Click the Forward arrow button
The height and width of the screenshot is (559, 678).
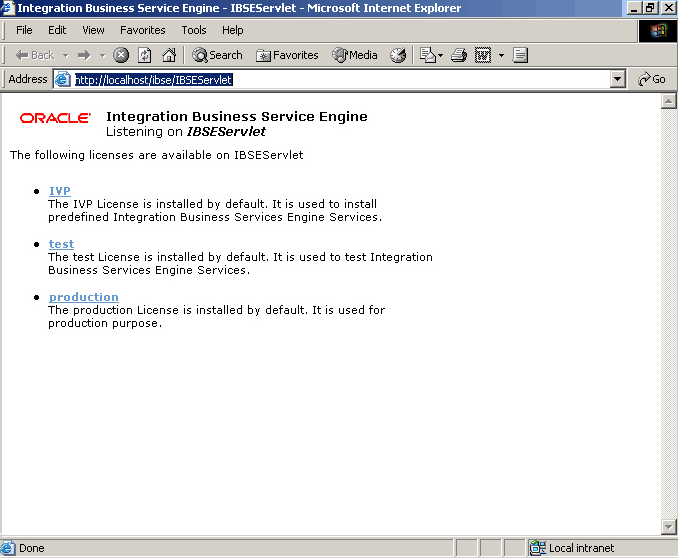tap(84, 55)
